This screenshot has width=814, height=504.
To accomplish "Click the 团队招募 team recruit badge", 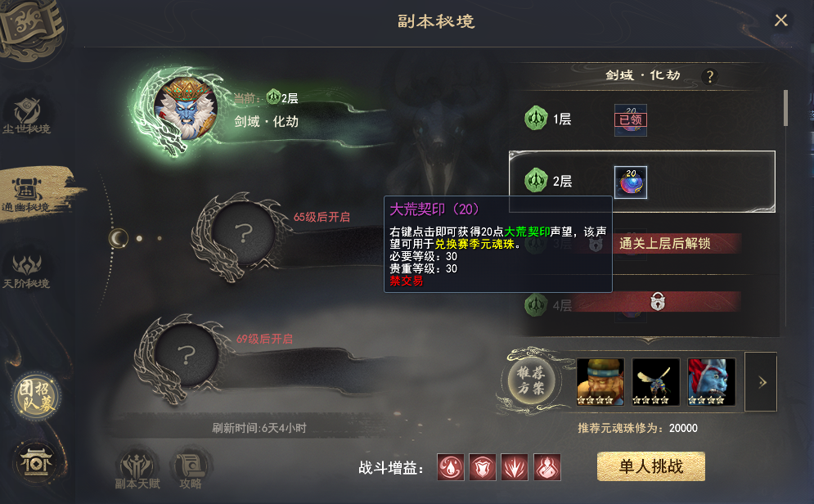I will click(x=36, y=396).
